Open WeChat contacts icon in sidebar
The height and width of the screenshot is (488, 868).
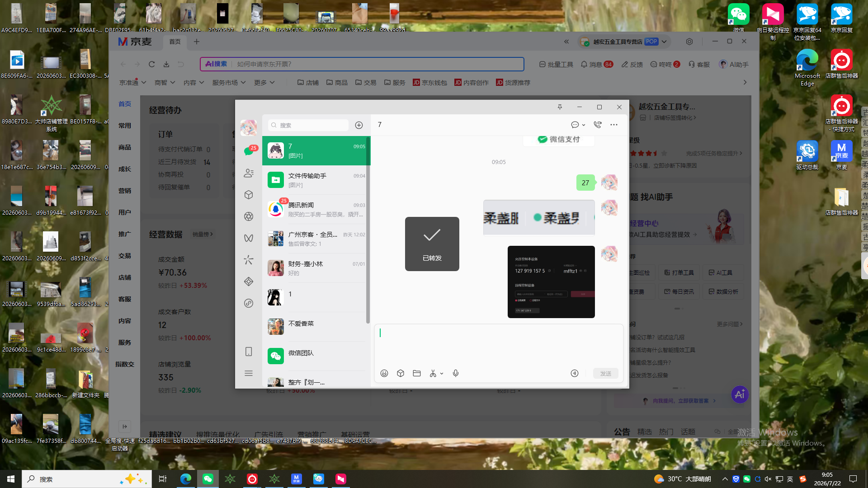pos(249,173)
